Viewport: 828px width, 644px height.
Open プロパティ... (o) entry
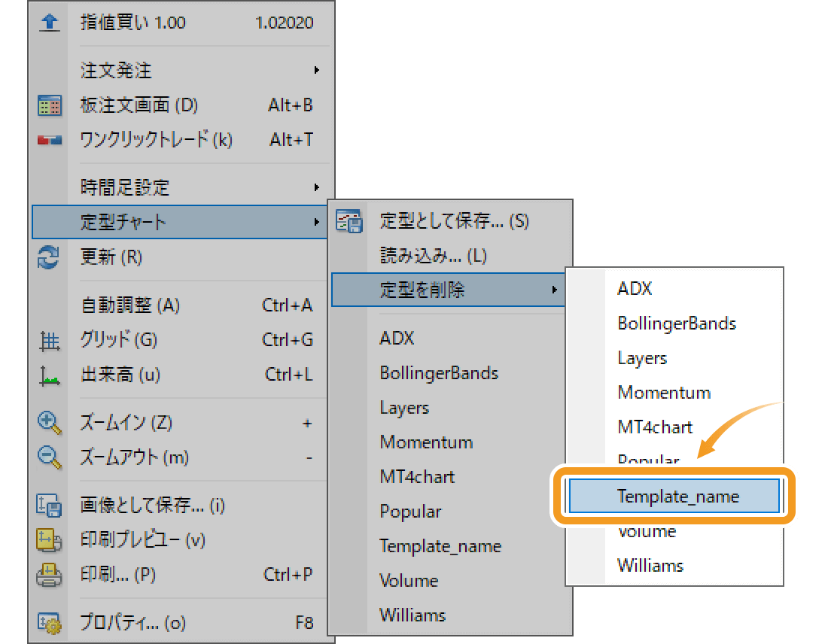click(x=180, y=623)
